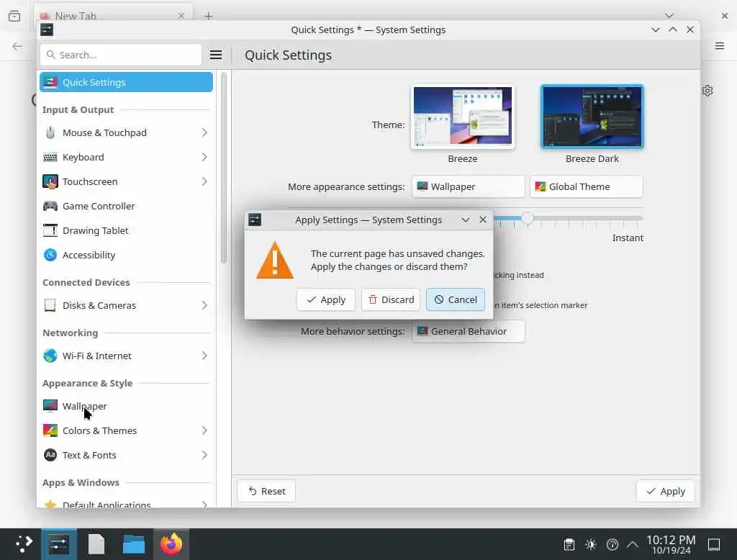Open Global Theme settings button
The height and width of the screenshot is (560, 737).
click(587, 186)
